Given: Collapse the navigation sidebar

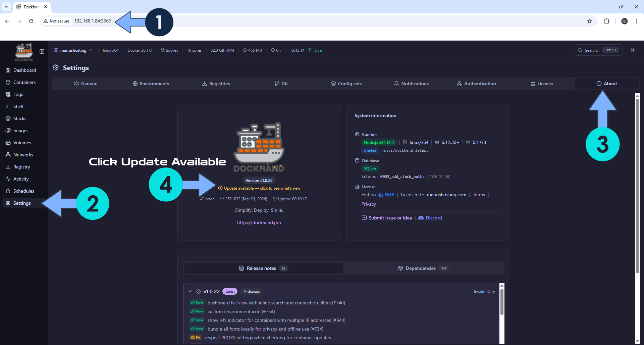Looking at the screenshot, I should click(42, 52).
